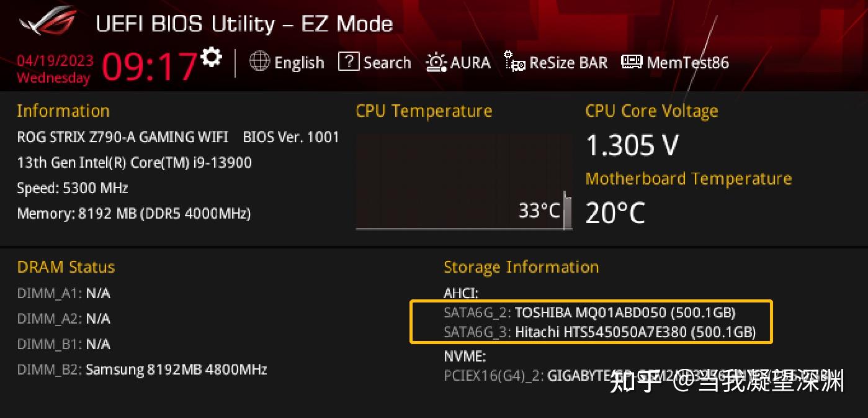The height and width of the screenshot is (418, 868).
Task: Click the 09:17 clock display
Action: click(x=150, y=66)
